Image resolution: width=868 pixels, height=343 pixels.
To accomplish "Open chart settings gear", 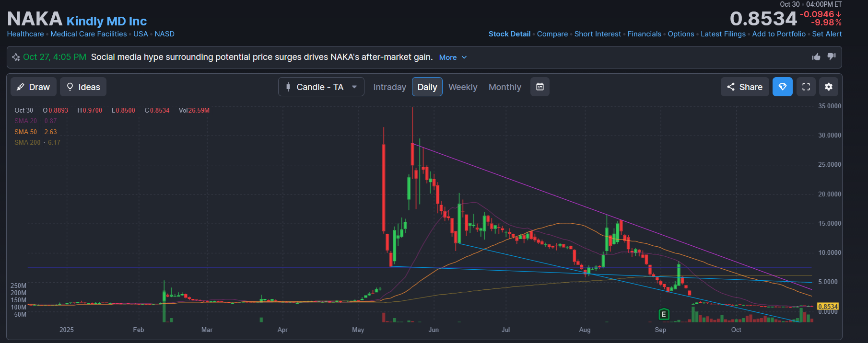I will (828, 87).
